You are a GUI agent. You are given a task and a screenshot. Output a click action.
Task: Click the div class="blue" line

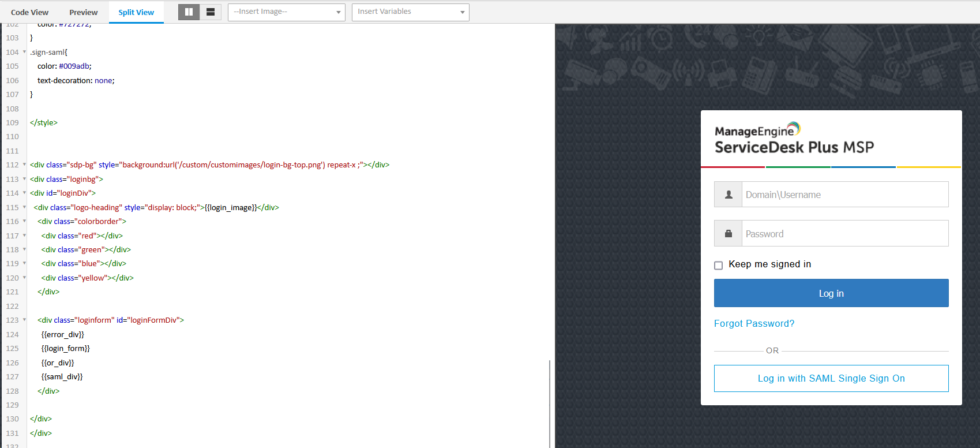(84, 263)
